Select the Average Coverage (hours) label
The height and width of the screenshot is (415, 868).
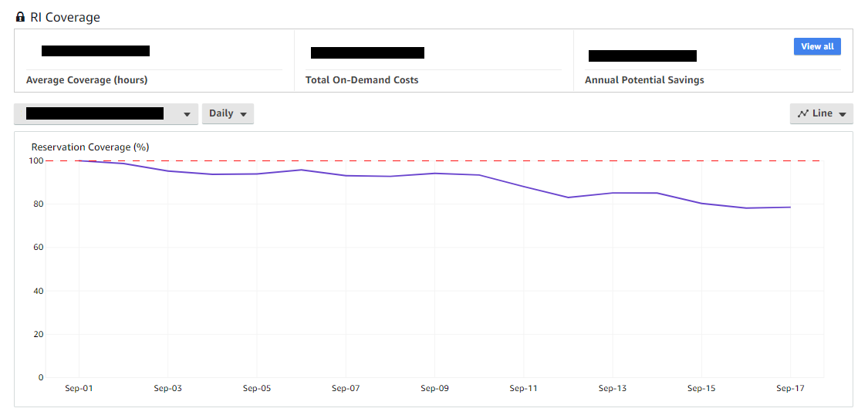coord(86,80)
